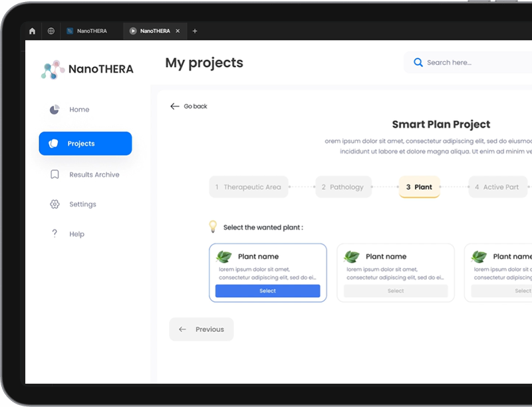Click the Help question mark icon

(x=55, y=234)
